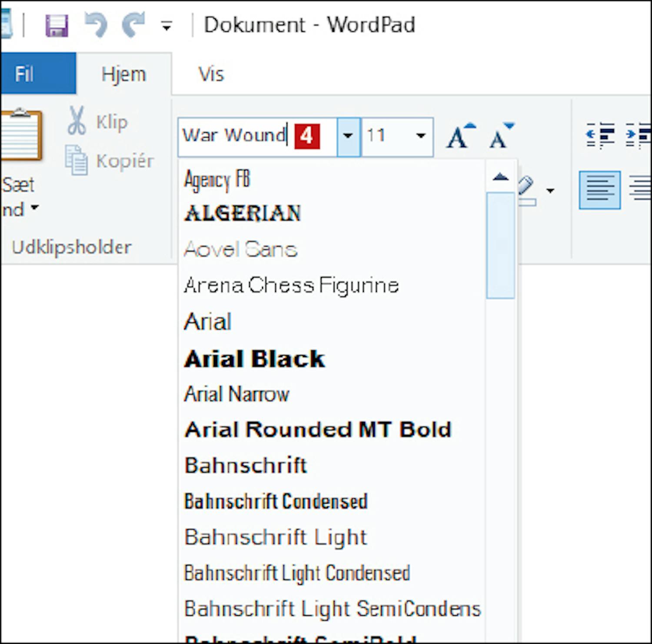Click the paste clipboard icon
The image size is (652, 644).
pos(21,135)
